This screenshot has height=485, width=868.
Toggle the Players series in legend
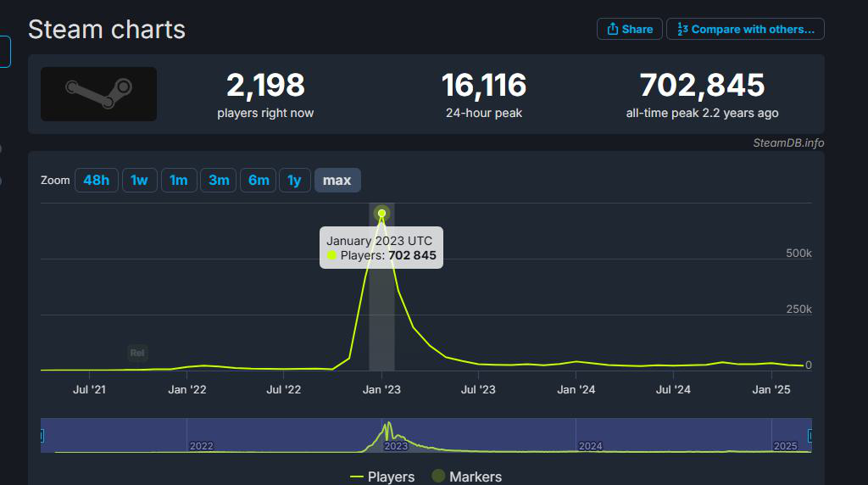[x=382, y=477]
